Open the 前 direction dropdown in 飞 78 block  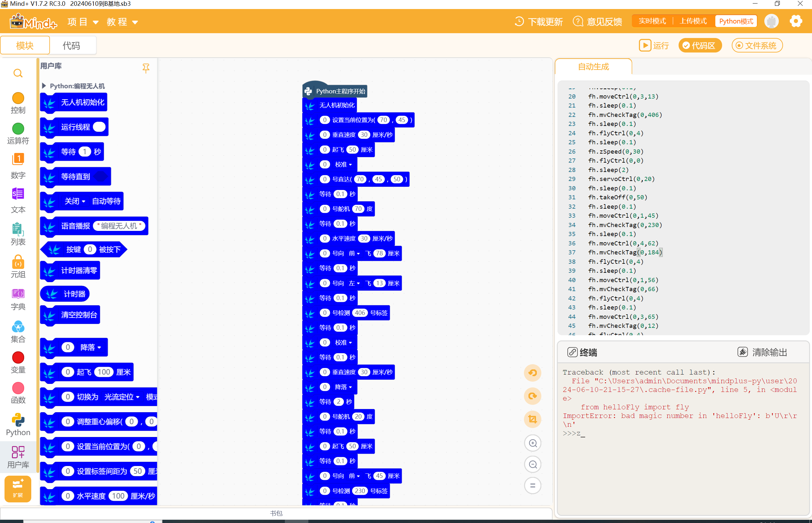354,254
